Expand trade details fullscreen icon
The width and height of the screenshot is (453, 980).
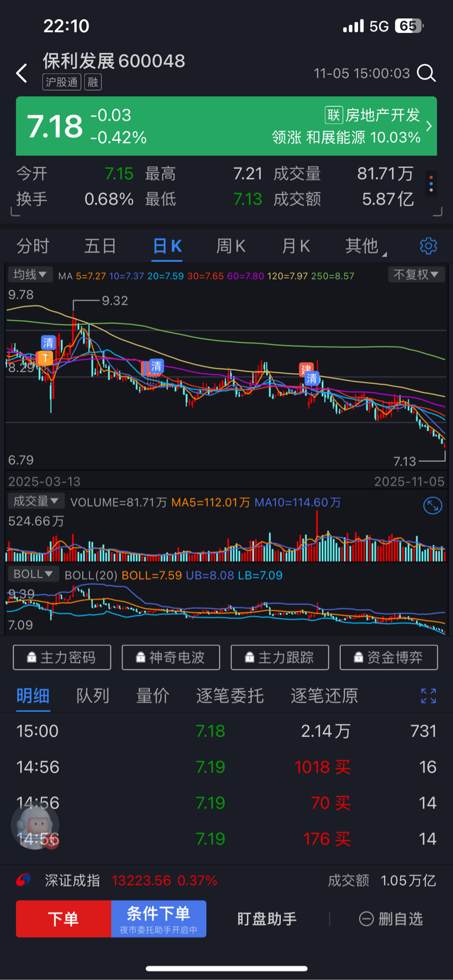pyautogui.click(x=428, y=696)
